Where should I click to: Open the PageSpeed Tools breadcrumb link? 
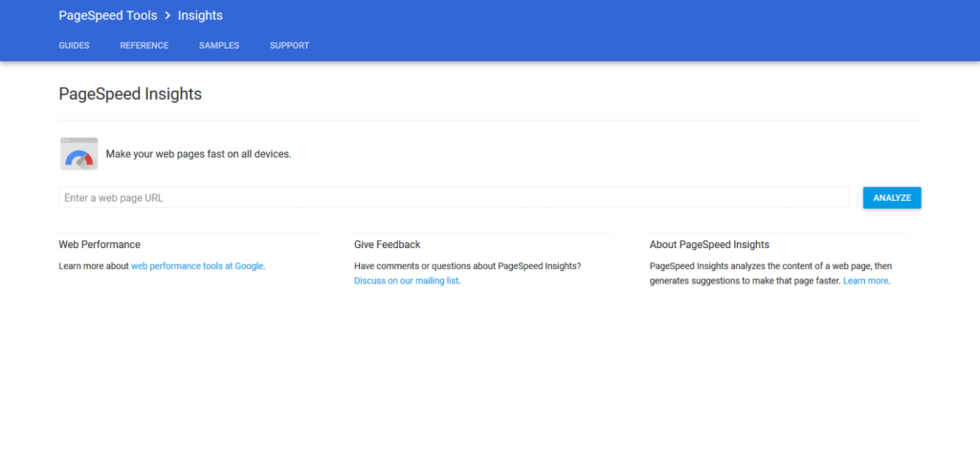[108, 15]
